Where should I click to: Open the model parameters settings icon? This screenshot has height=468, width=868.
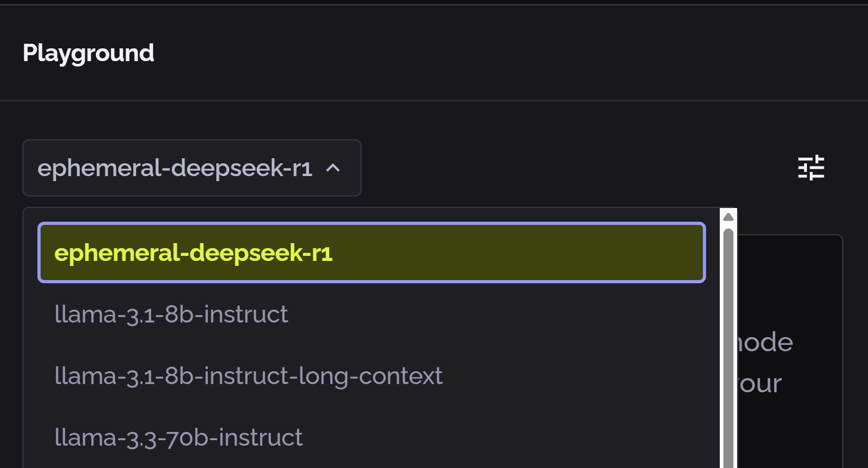tap(811, 167)
